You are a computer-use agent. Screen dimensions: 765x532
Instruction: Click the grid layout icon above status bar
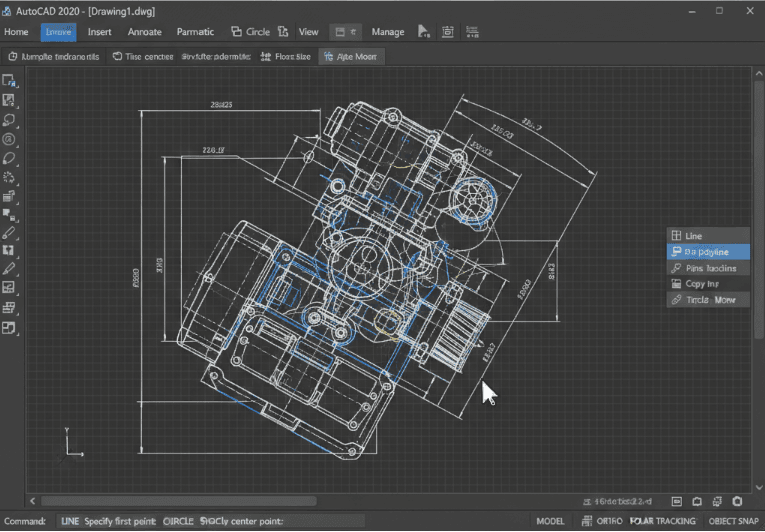[x=717, y=501]
